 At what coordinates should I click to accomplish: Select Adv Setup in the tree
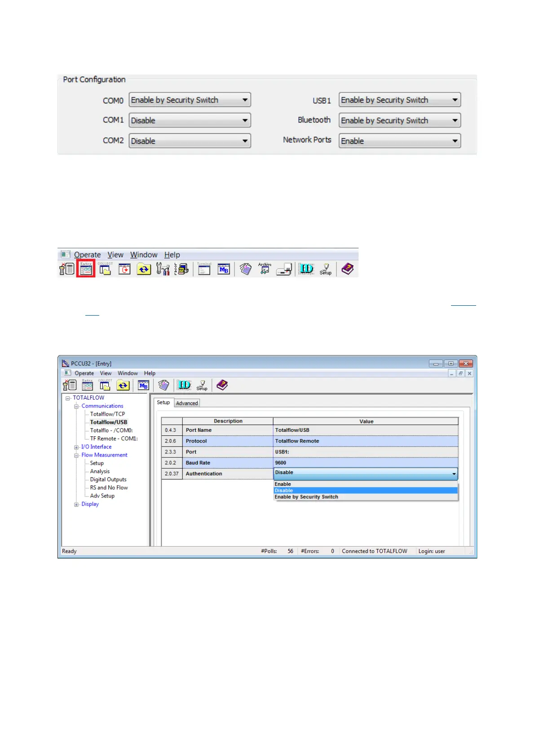click(x=102, y=496)
